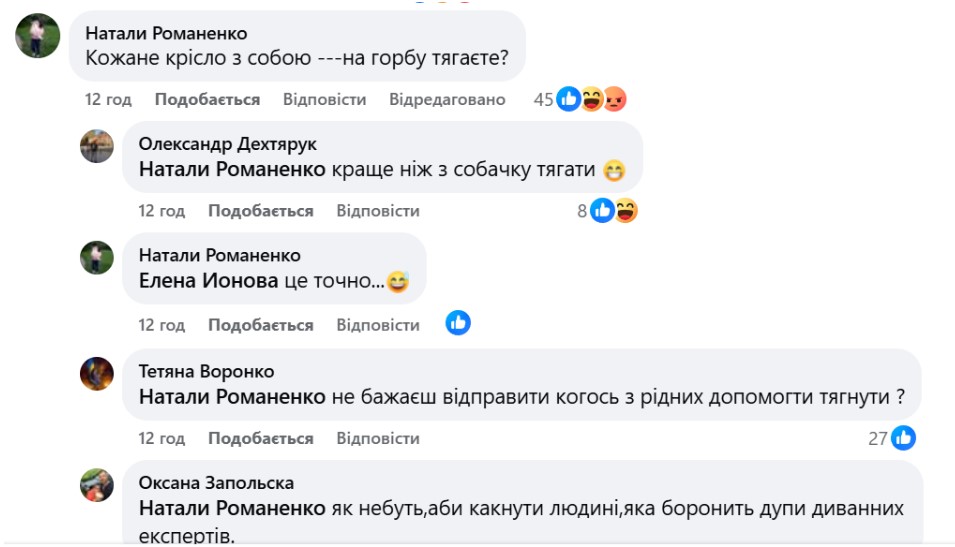
Task: Click '12 год' timestamp on top comment
Action: [108, 99]
